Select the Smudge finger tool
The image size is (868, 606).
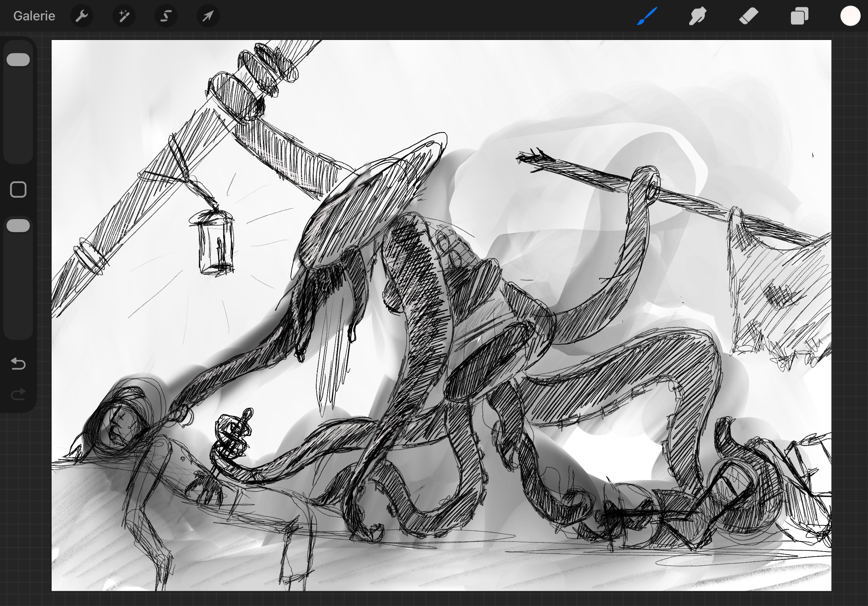point(697,16)
